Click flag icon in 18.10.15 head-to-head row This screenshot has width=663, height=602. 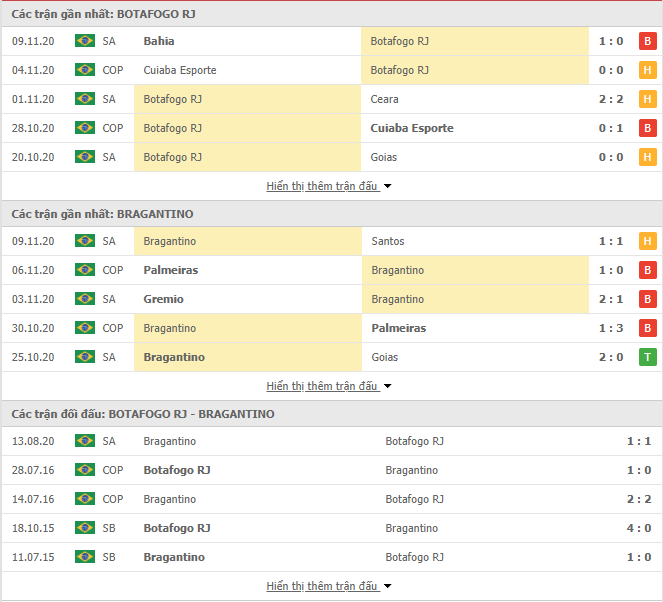coord(85,527)
